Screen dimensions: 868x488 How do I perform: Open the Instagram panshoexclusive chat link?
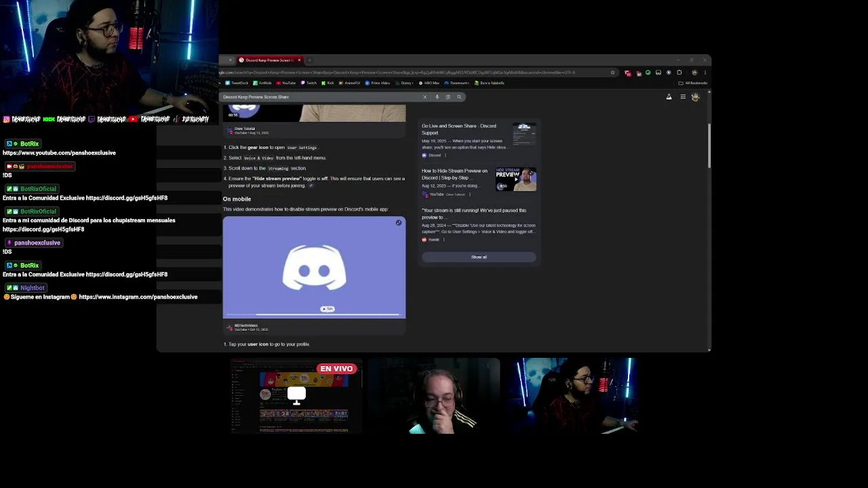[138, 297]
